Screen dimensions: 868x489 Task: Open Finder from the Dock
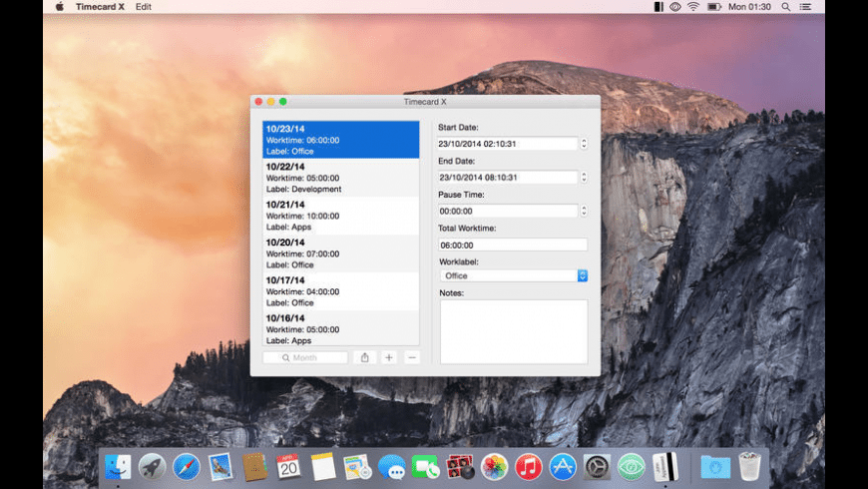118,467
